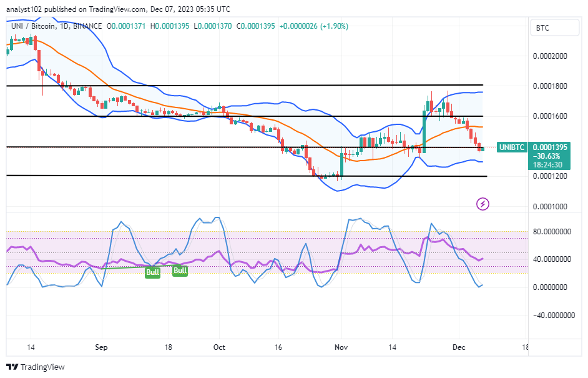Click the second green Bull signal label
Screen dimensions: 588x378
[180, 271]
